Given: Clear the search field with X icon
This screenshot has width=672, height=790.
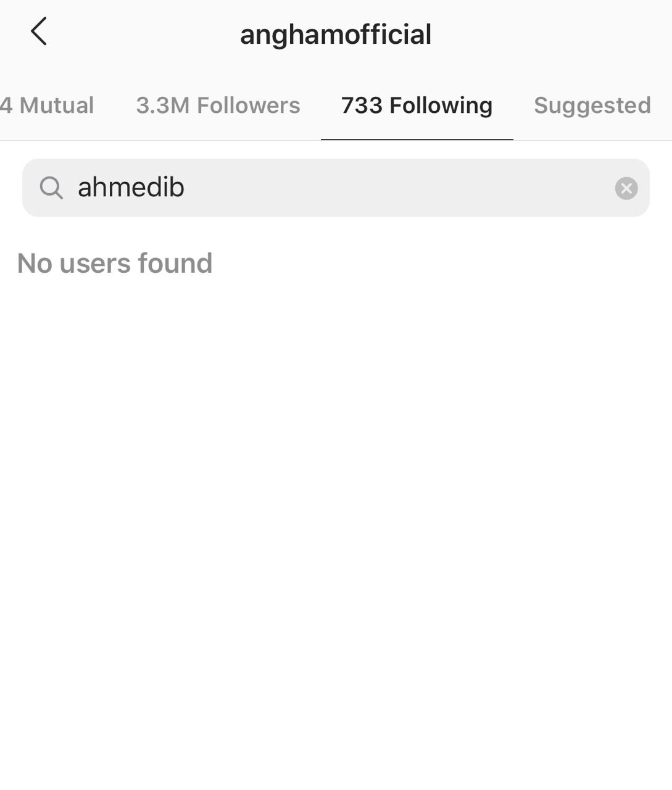Looking at the screenshot, I should (x=626, y=188).
